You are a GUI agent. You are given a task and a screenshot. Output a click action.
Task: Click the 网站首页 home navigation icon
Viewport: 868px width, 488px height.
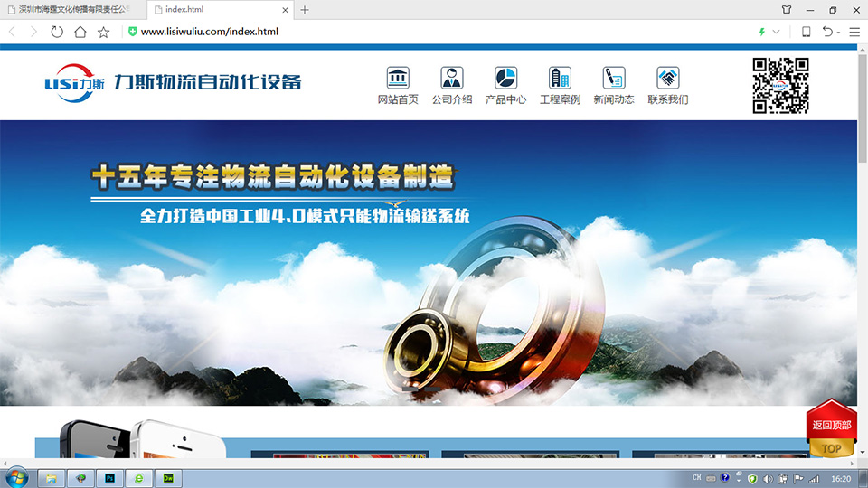[x=398, y=78]
